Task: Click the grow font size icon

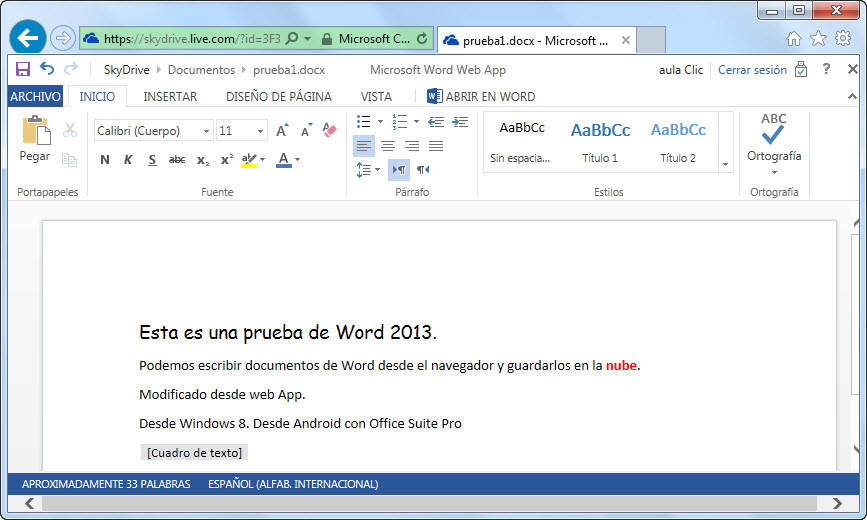Action: click(282, 131)
